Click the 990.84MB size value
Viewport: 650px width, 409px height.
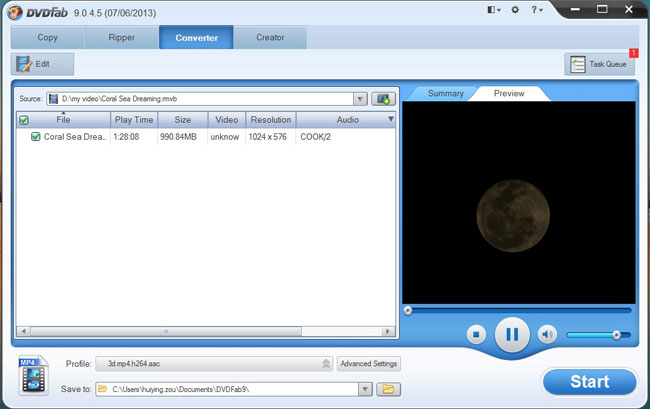pyautogui.click(x=178, y=137)
